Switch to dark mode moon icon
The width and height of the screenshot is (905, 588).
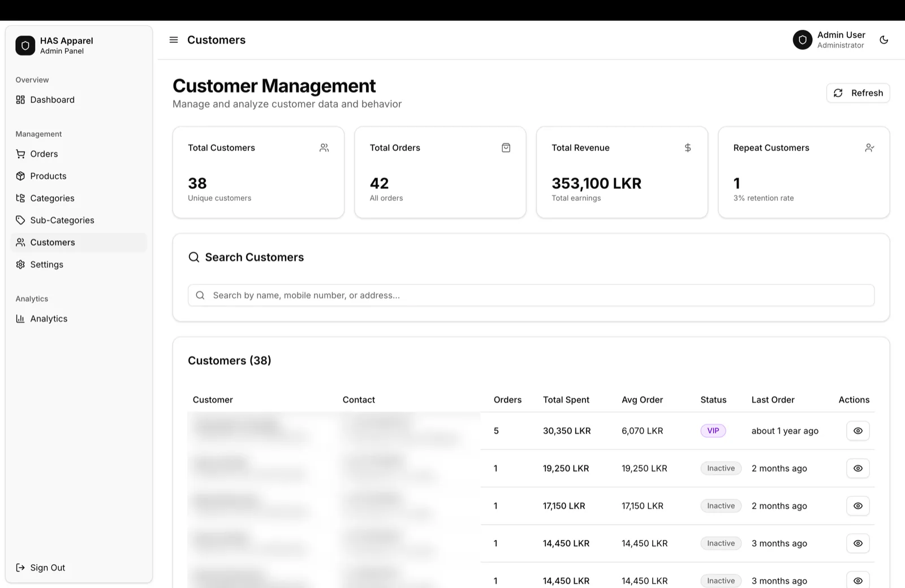[884, 40]
